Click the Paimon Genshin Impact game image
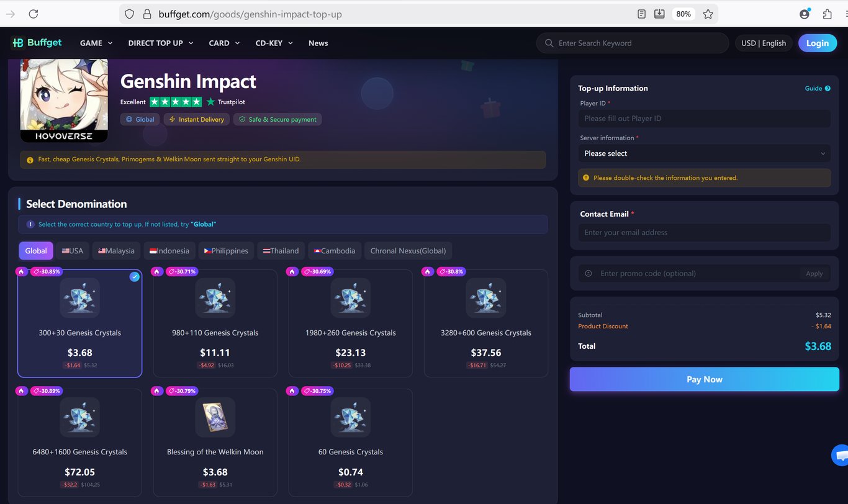The height and width of the screenshot is (504, 848). click(x=64, y=101)
